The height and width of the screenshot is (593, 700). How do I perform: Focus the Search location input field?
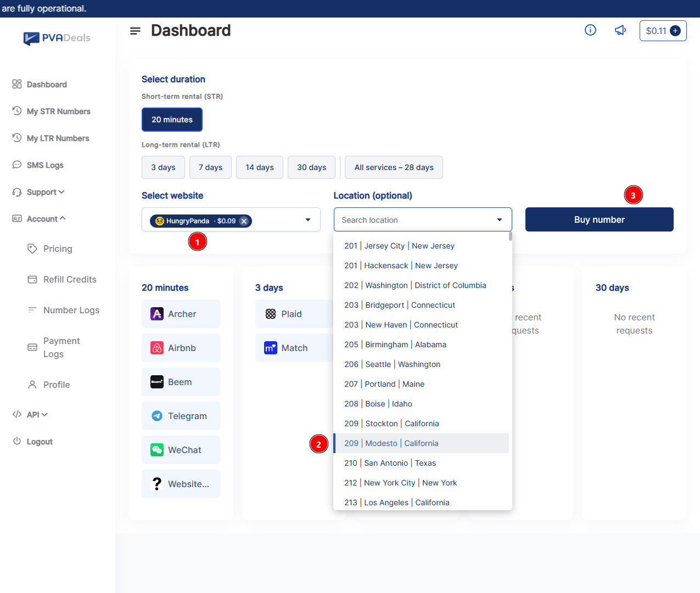(415, 220)
